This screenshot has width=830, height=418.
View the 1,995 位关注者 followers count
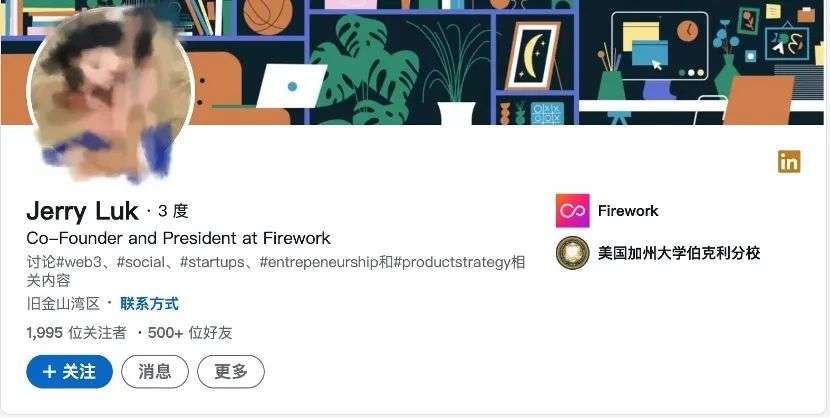coord(77,333)
